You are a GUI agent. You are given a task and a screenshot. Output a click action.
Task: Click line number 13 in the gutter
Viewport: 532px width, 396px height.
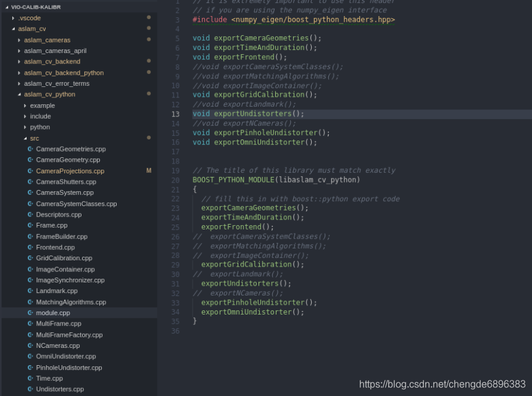[x=175, y=114]
